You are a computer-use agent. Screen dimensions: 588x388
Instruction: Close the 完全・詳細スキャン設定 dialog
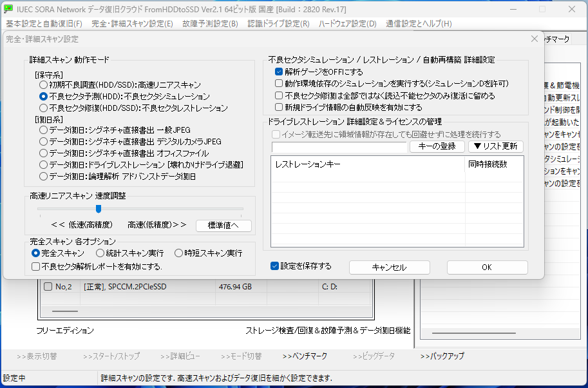[x=534, y=39]
